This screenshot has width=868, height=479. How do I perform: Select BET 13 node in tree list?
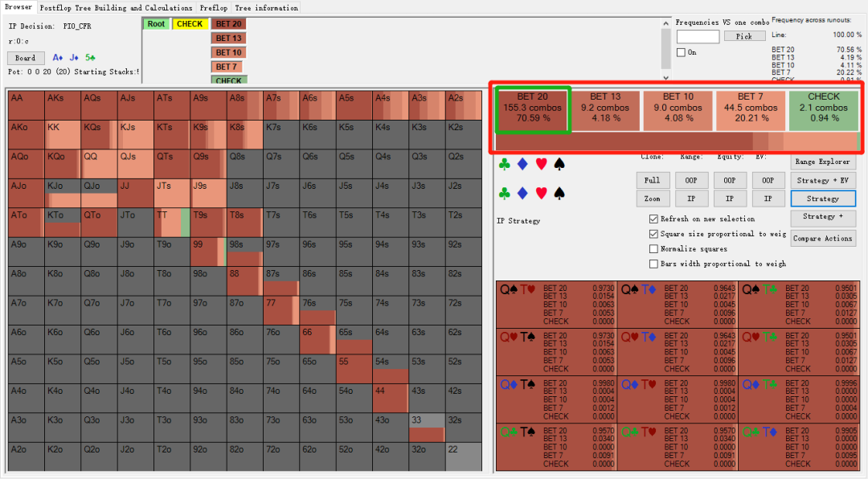[x=228, y=39]
